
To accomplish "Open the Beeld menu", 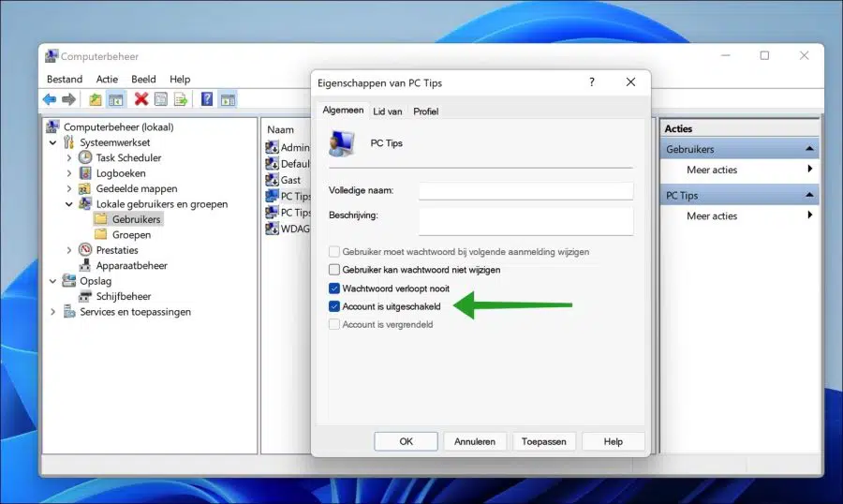I will 143,79.
